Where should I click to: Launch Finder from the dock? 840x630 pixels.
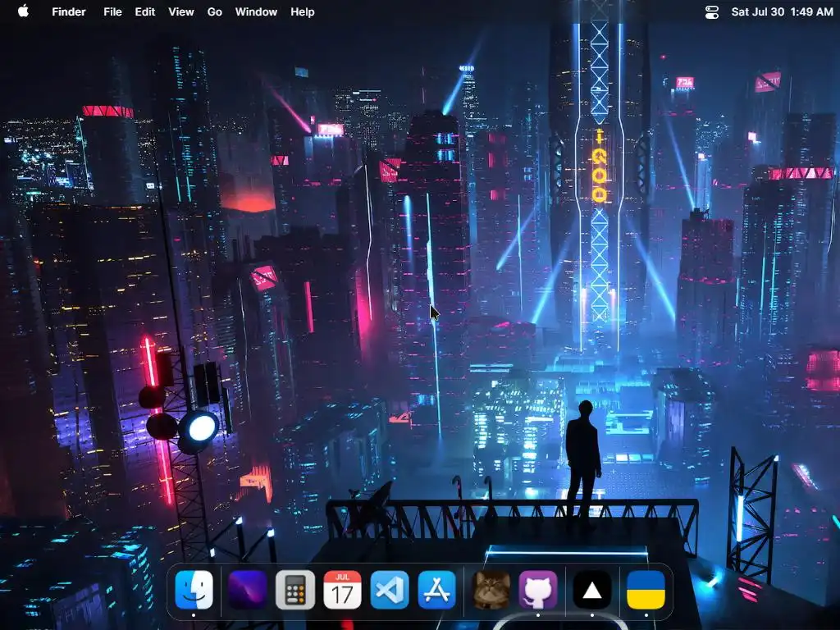pos(194,590)
